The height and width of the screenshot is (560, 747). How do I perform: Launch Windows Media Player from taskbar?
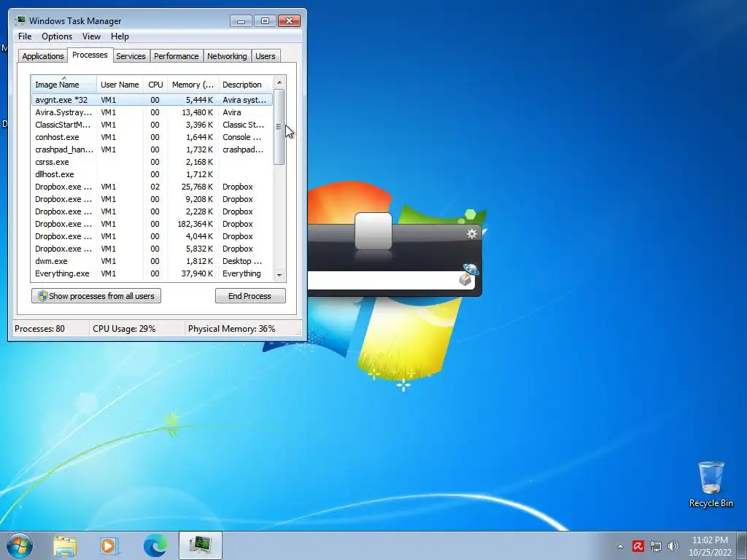point(109,545)
